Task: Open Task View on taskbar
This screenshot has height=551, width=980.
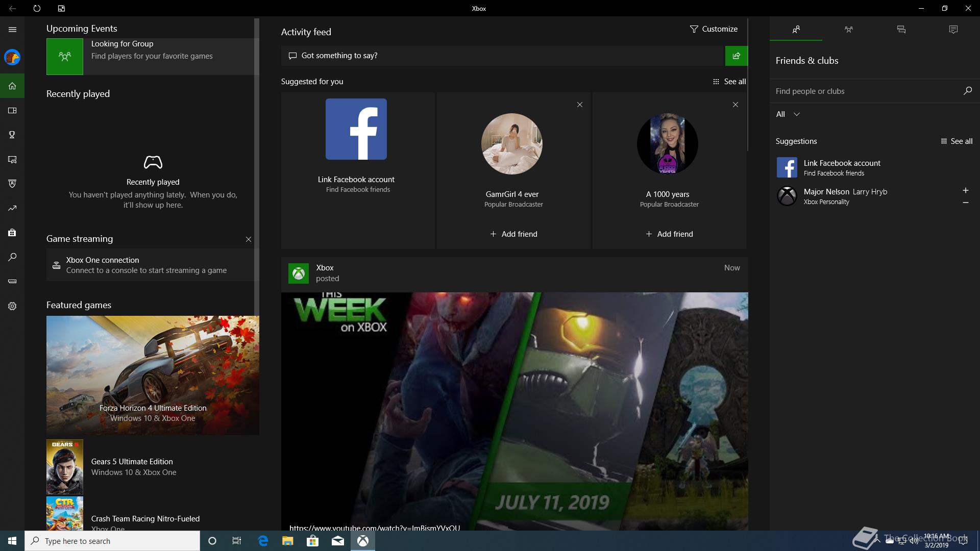Action: pyautogui.click(x=237, y=541)
